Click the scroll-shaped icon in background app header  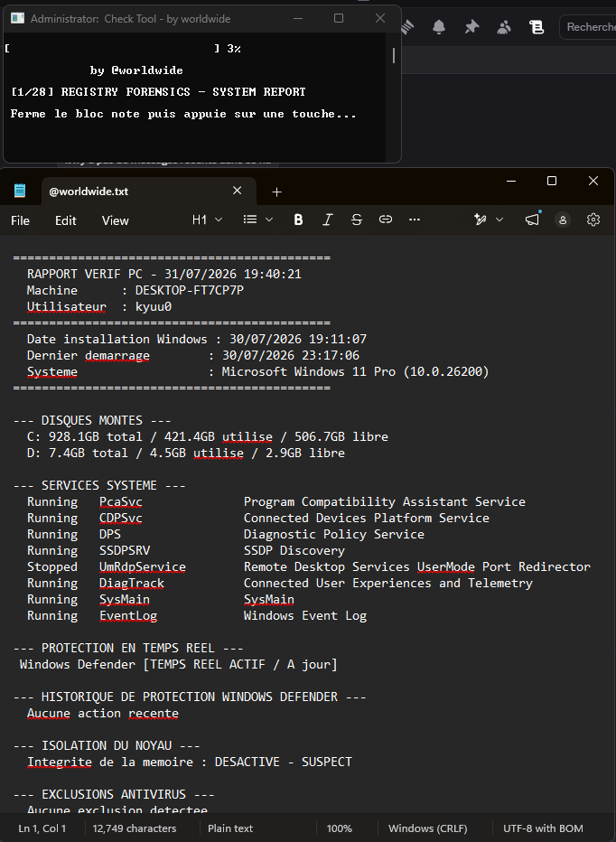pos(536,27)
